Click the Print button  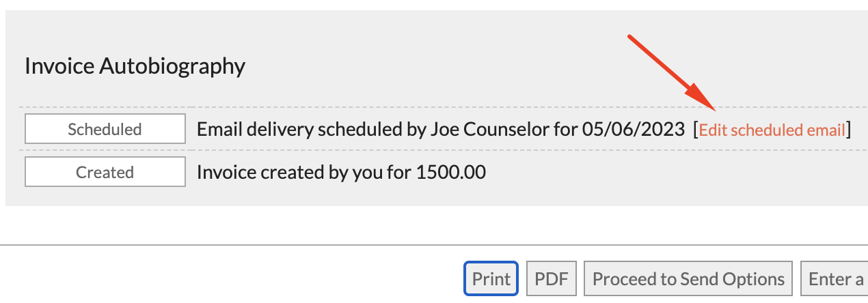pos(491,279)
